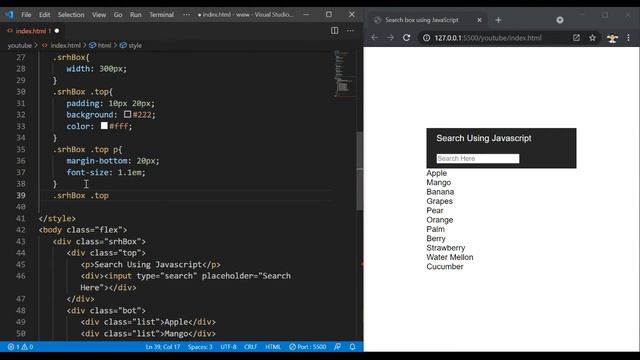
Task: Click the browser address bar URL
Action: point(488,38)
